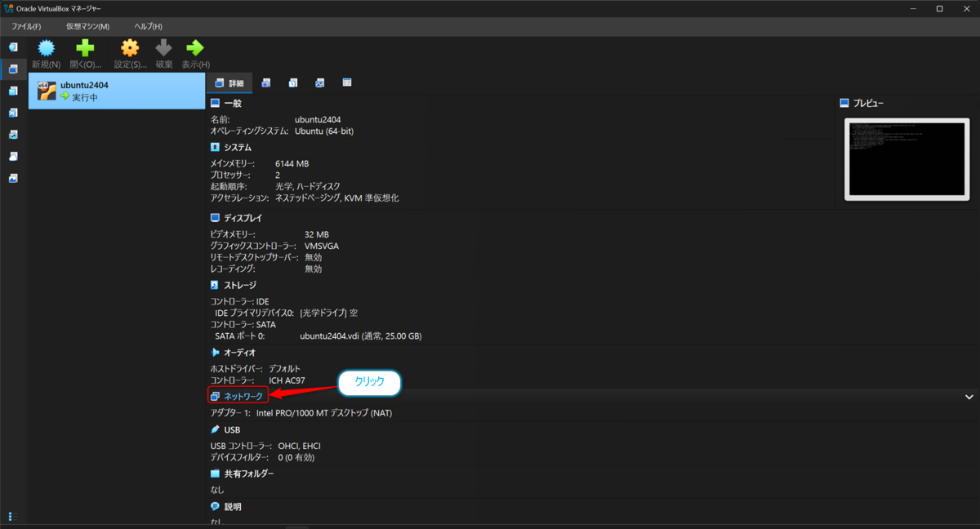Switch to the Activity tab icon
The image size is (980, 529).
point(320,83)
